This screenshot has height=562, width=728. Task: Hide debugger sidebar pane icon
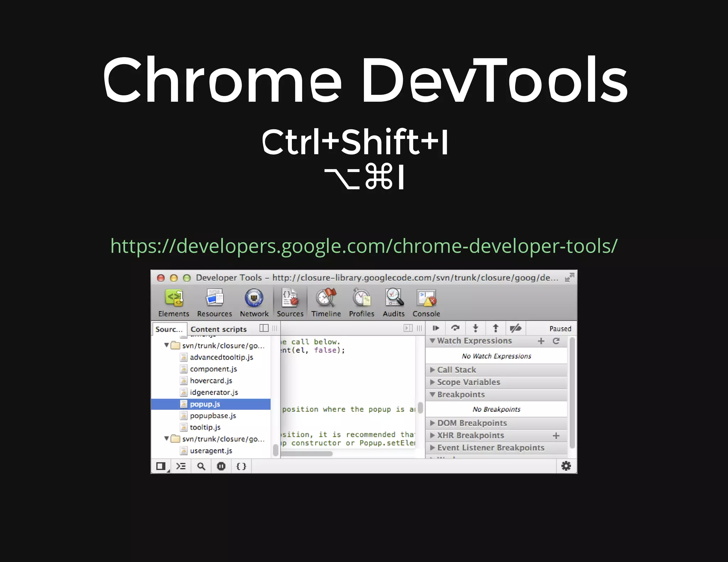408,328
